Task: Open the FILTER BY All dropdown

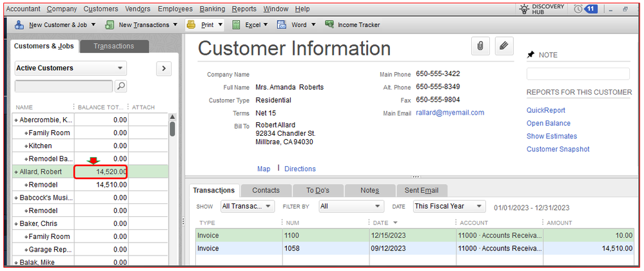Action: click(x=351, y=206)
